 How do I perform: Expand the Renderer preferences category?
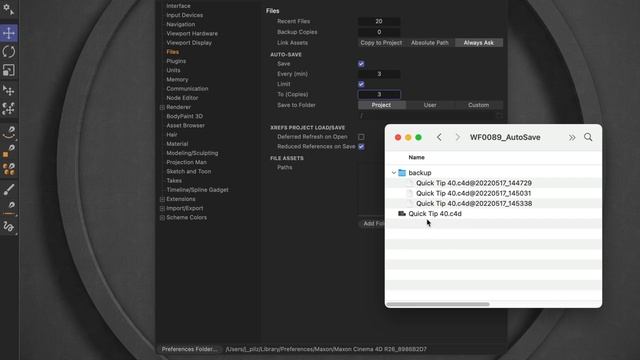pos(162,107)
